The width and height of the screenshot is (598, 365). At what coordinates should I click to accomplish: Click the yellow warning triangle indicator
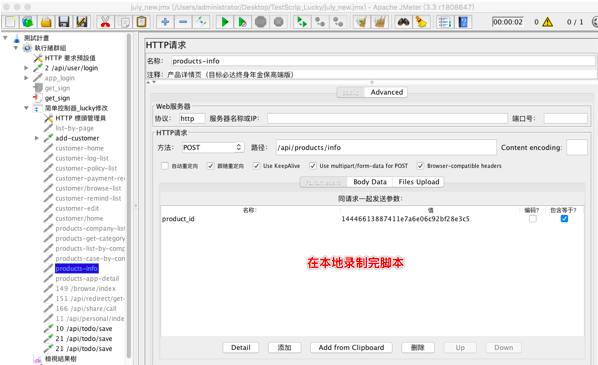[x=548, y=22]
